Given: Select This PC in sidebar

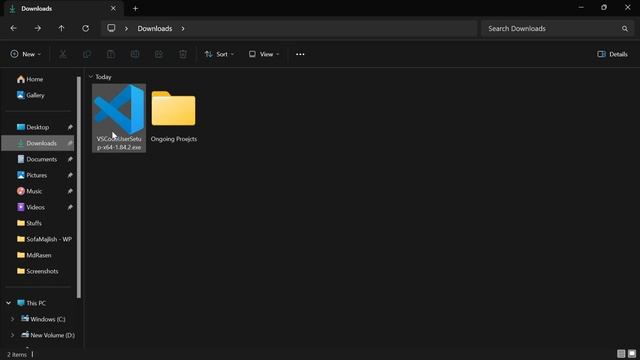Looking at the screenshot, I should click(31, 303).
